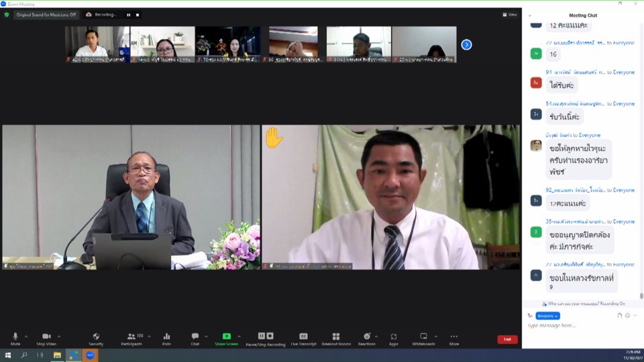Screen dimensions: 644x362
Task: Expand options arrow beside Whiteboards
Action: point(436,337)
